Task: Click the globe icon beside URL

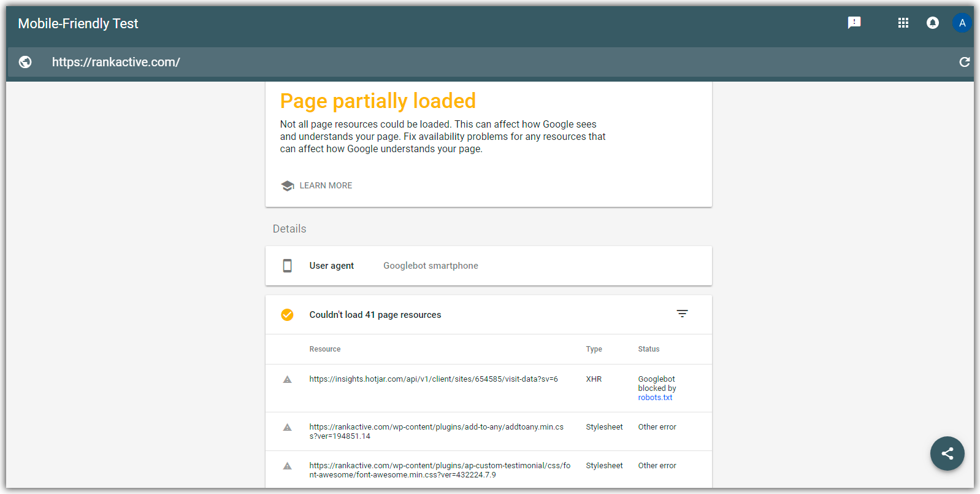Action: click(x=25, y=62)
